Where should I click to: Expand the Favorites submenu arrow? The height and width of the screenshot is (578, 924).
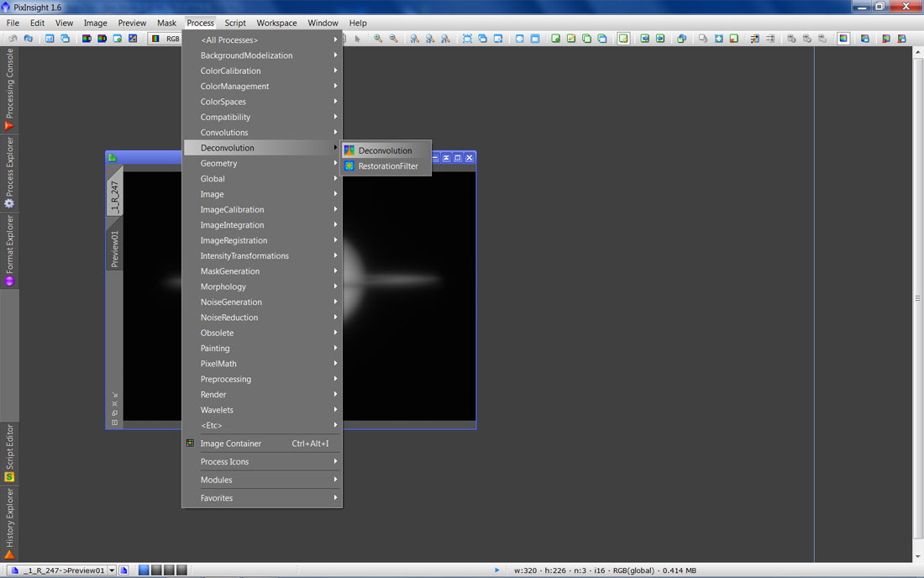click(x=335, y=498)
